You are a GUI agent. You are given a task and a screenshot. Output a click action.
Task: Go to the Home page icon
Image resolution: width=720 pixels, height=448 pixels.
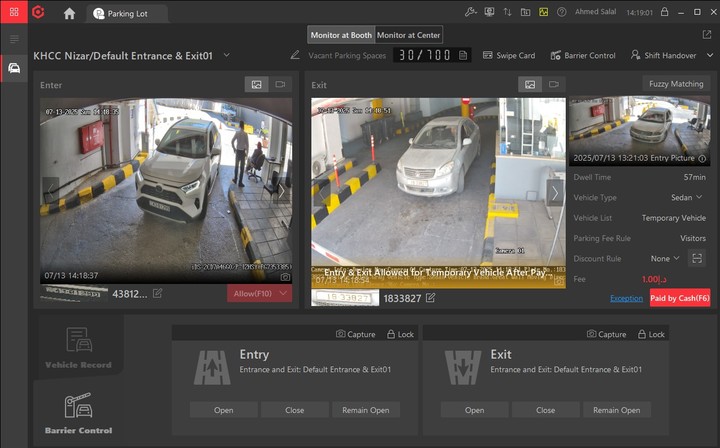pos(69,13)
